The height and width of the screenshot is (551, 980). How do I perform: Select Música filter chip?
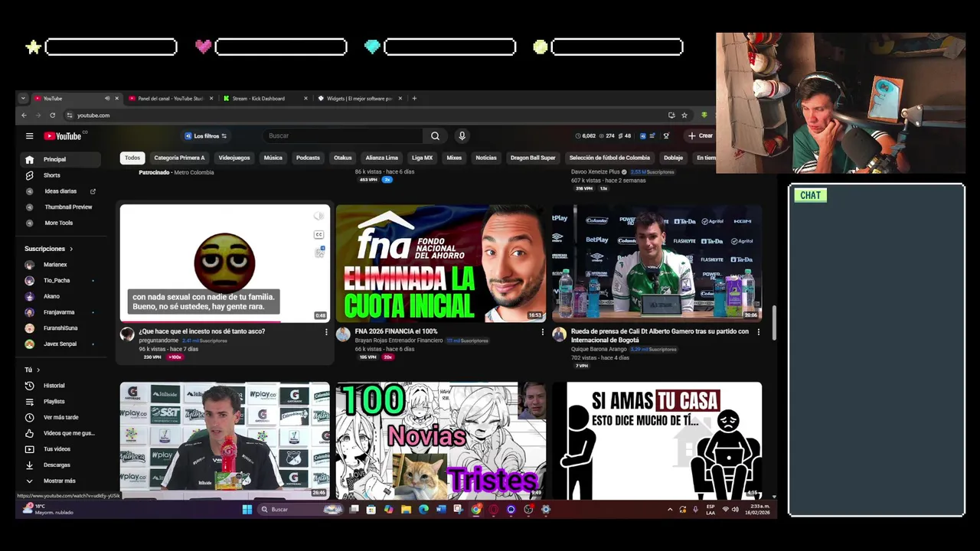(273, 158)
